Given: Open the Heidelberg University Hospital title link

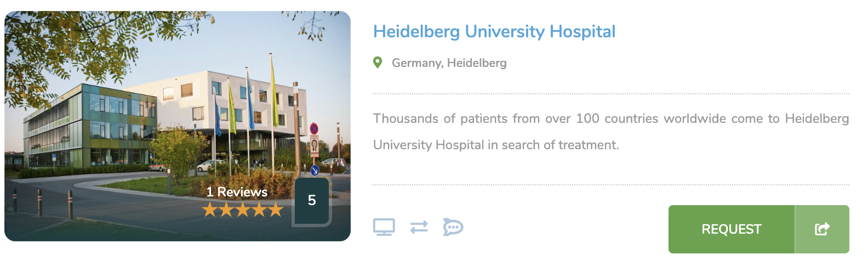Looking at the screenshot, I should 494,31.
